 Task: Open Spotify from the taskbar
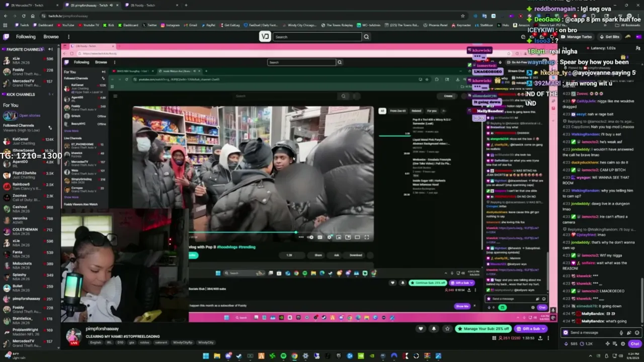[283, 356]
